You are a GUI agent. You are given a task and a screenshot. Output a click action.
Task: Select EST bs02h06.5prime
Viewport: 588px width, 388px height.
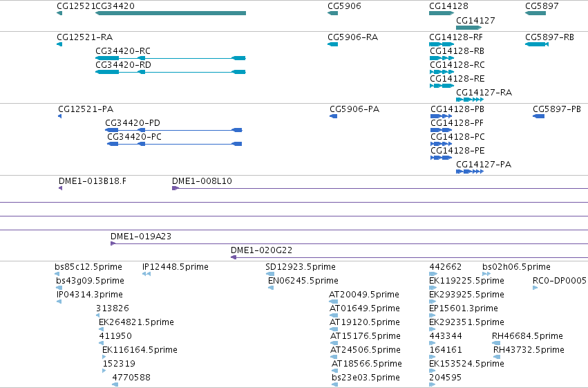pyautogui.click(x=486, y=274)
